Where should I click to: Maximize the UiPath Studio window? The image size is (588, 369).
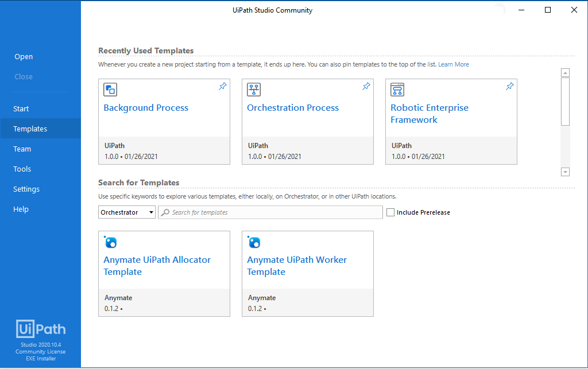point(547,10)
